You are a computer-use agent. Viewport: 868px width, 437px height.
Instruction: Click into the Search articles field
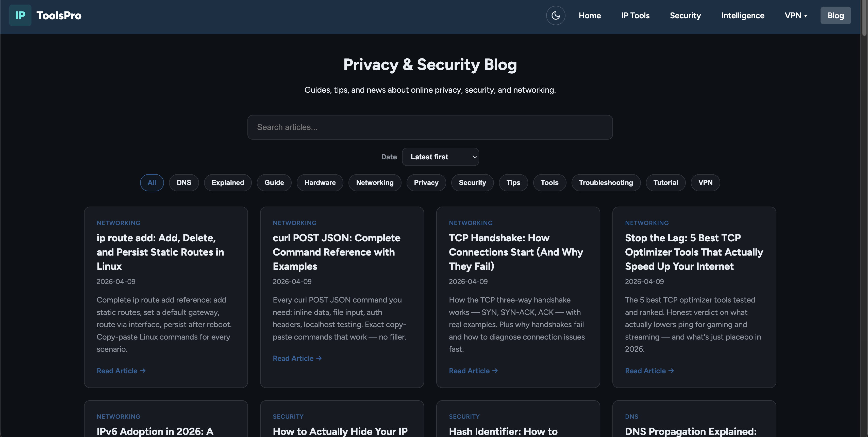[430, 127]
